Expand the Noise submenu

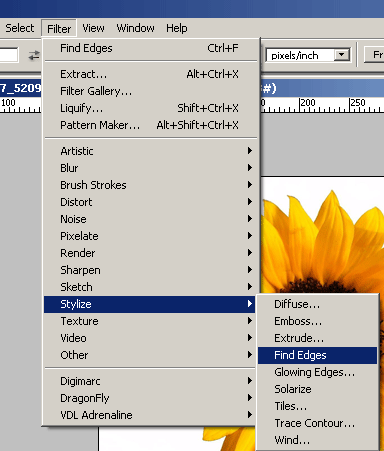[149, 219]
